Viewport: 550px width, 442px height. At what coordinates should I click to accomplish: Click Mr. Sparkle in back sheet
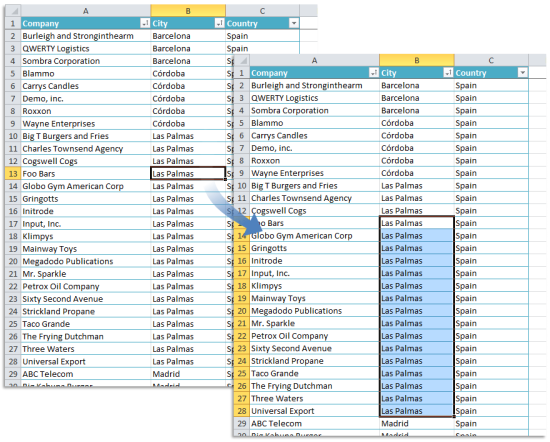click(86, 274)
